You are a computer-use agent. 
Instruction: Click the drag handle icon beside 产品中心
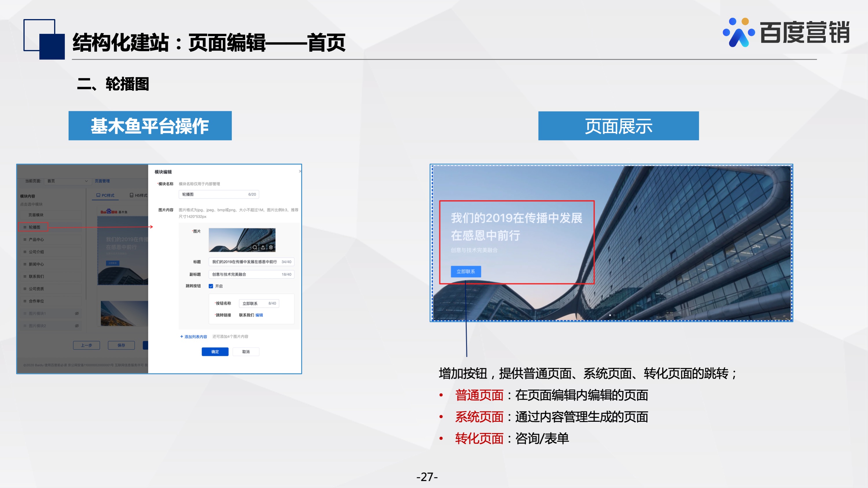(x=25, y=240)
